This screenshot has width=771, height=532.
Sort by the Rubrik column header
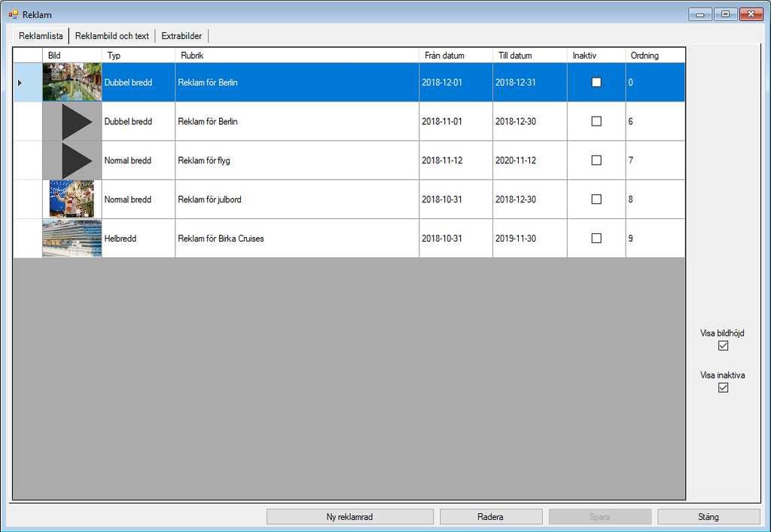click(x=297, y=55)
